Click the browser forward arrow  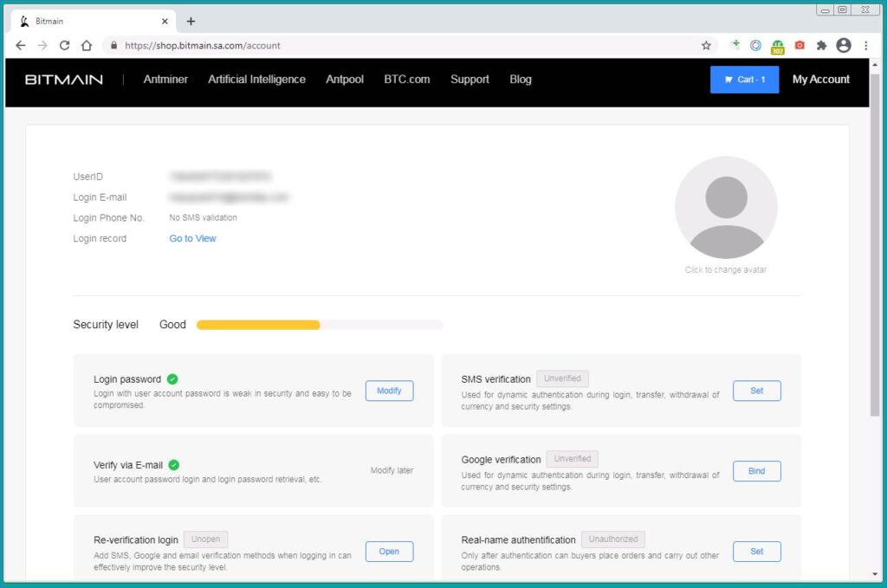coord(42,45)
